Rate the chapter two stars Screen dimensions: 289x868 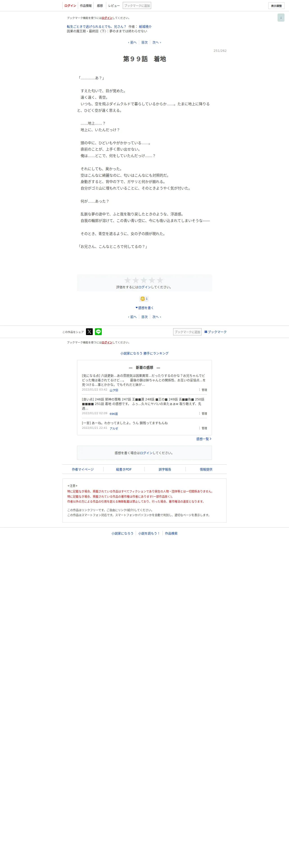click(x=135, y=280)
